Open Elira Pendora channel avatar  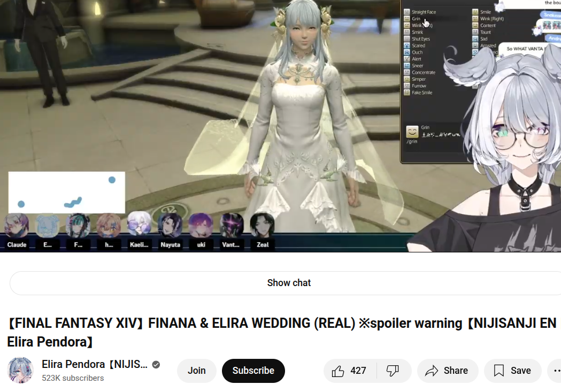click(20, 371)
